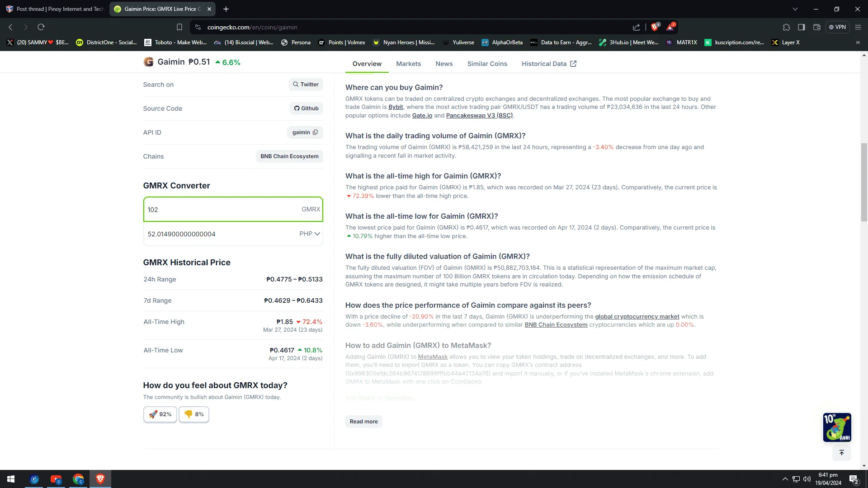
Task: Click the Read more button
Action: click(364, 422)
